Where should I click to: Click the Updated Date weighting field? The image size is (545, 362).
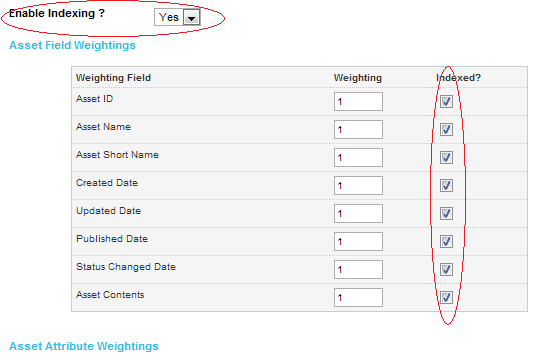click(x=358, y=214)
